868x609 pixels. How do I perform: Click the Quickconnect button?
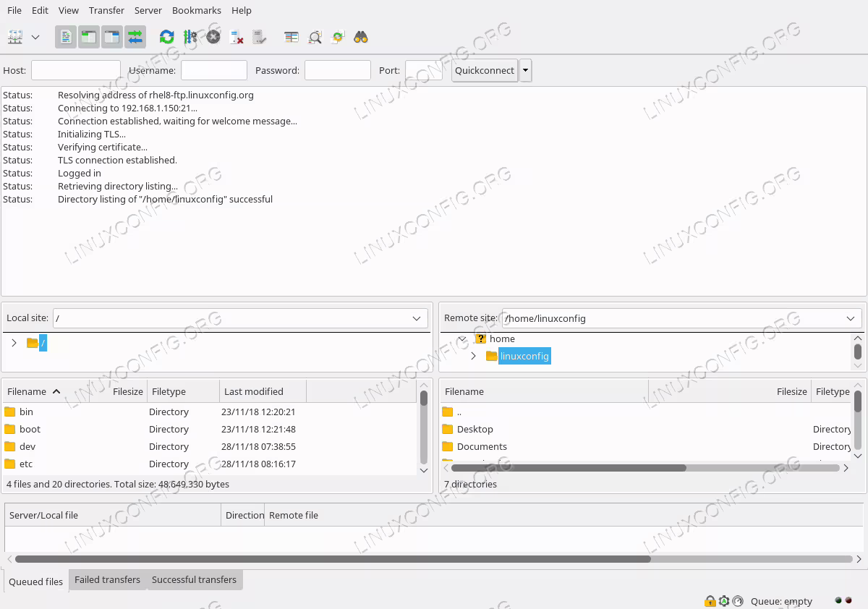(485, 70)
